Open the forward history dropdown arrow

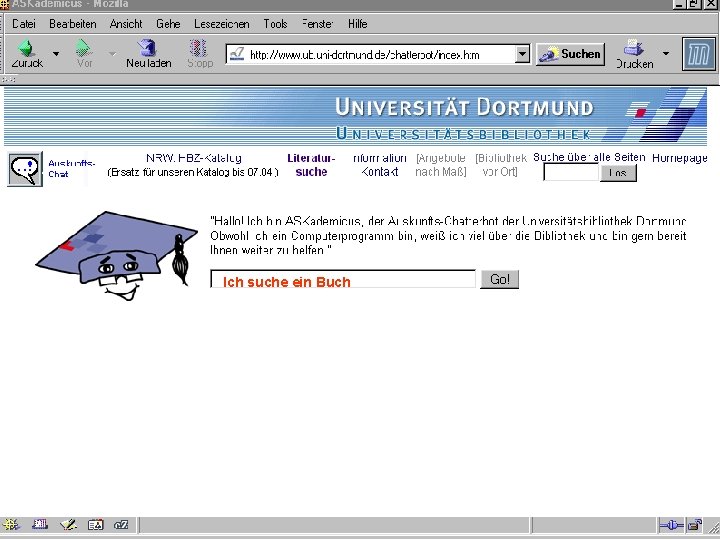pos(113,54)
